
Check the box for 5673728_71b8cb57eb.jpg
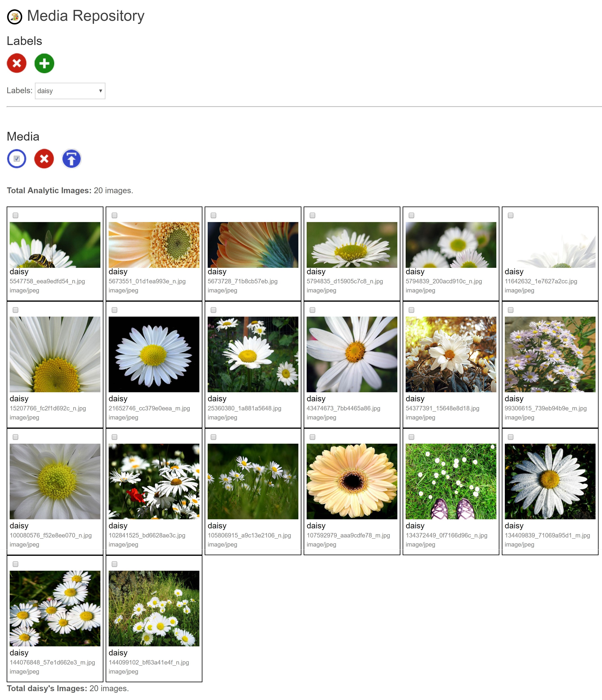(x=214, y=215)
